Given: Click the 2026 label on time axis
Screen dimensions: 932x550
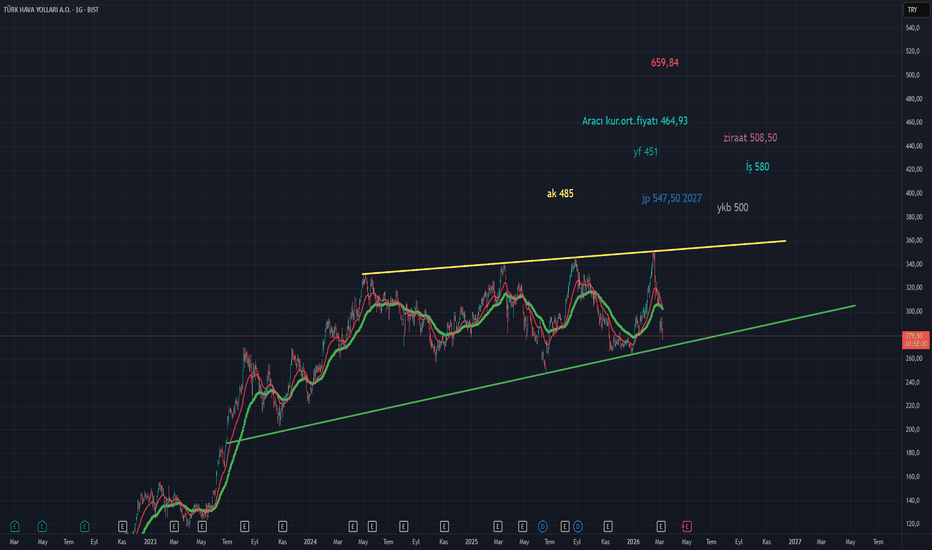Looking at the screenshot, I should pyautogui.click(x=633, y=542).
